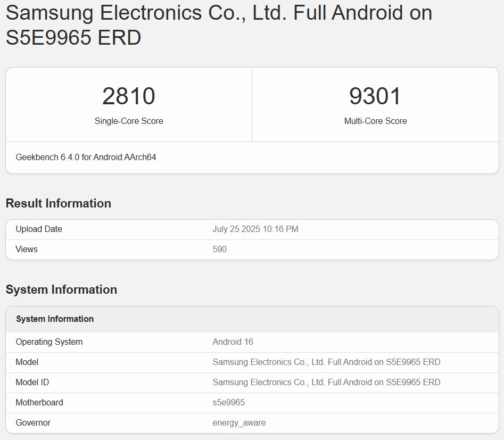The height and width of the screenshot is (440, 504).
Task: Click the Samsung S5E9965 ERD page title
Action: [x=219, y=25]
